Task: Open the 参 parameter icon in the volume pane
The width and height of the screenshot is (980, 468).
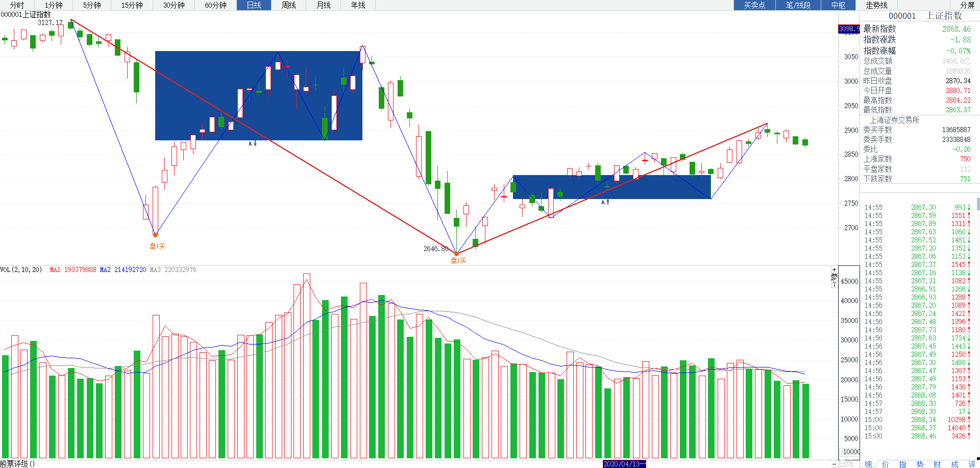Action: [x=835, y=277]
